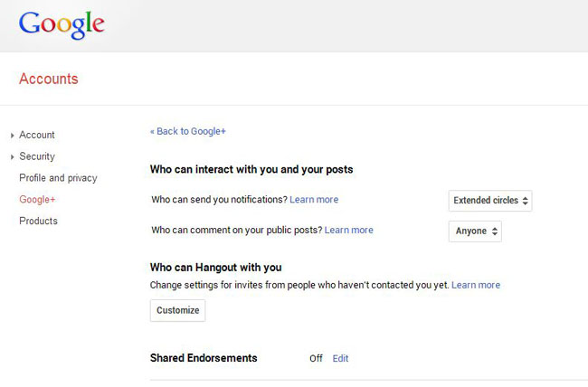Edit the Shared Endorsements setting
Screen dimensions: 588x387
coord(340,359)
